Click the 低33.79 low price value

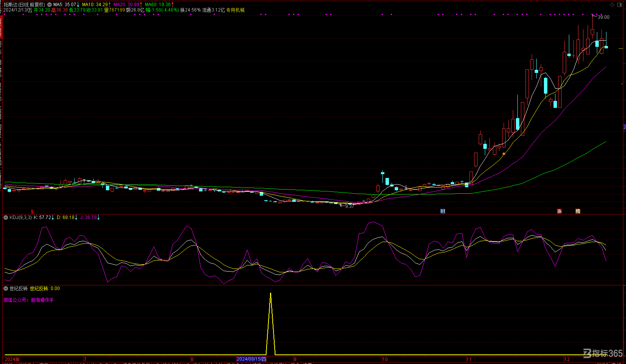click(77, 10)
